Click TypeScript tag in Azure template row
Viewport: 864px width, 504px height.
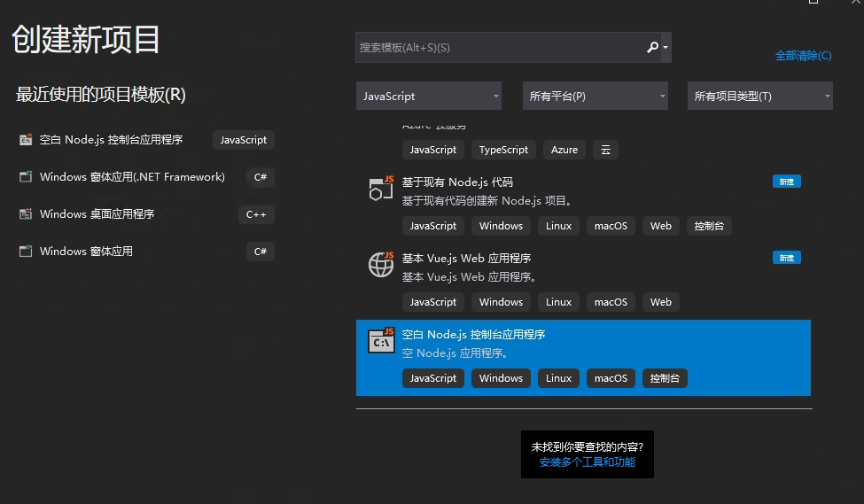(x=503, y=150)
